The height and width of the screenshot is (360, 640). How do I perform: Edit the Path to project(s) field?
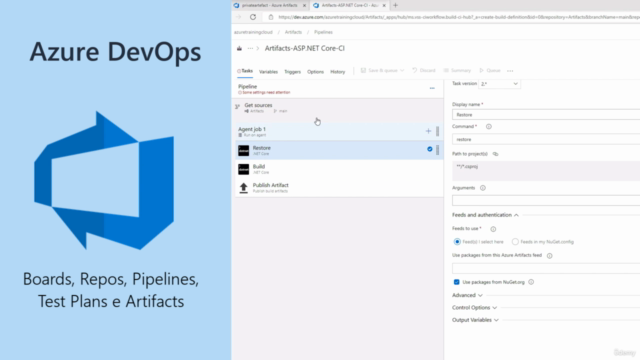546,171
